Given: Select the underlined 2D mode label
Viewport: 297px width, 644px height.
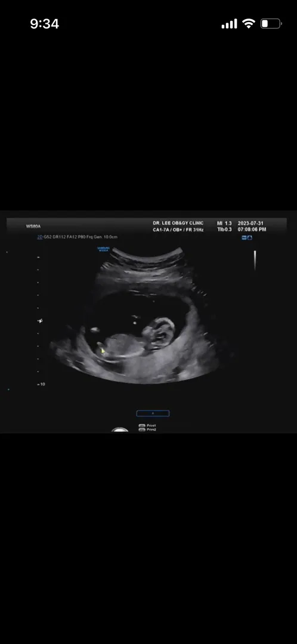Looking at the screenshot, I should click(x=40, y=237).
